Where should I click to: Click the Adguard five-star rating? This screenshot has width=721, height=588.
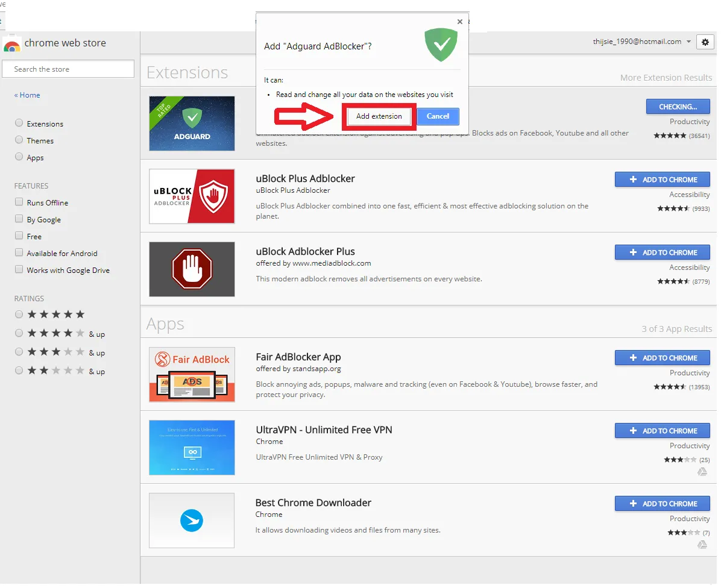[x=670, y=136]
